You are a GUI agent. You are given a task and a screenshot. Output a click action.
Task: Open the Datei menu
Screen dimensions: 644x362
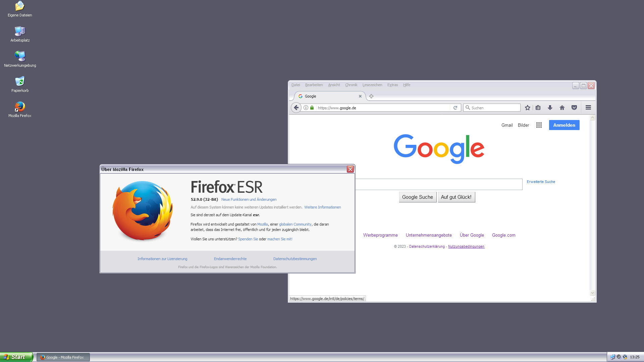pos(296,85)
